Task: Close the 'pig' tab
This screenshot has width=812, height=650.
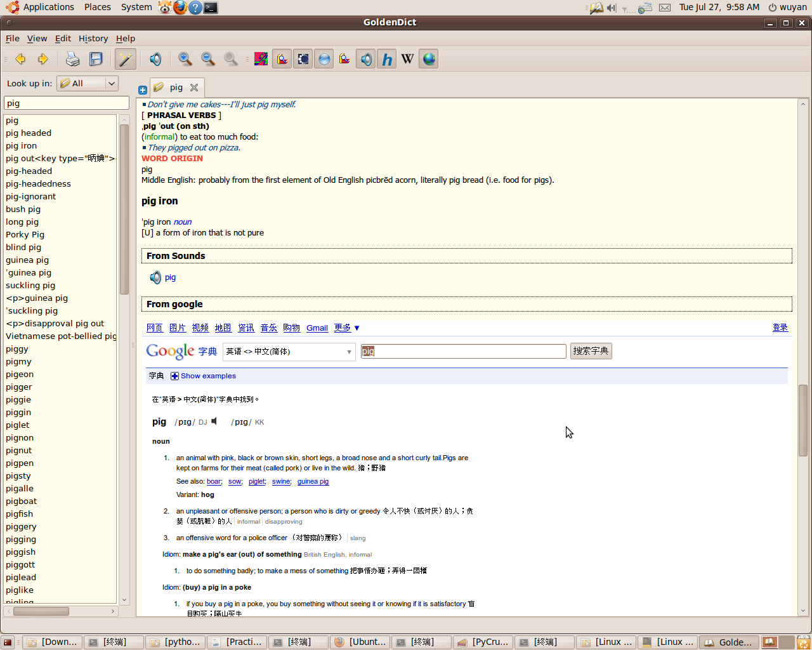Action: pyautogui.click(x=194, y=88)
